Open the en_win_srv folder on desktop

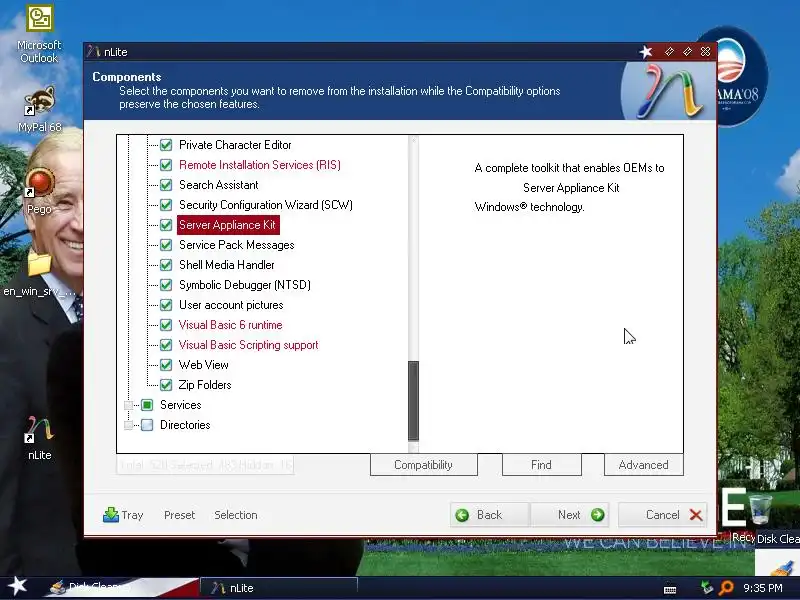39,273
